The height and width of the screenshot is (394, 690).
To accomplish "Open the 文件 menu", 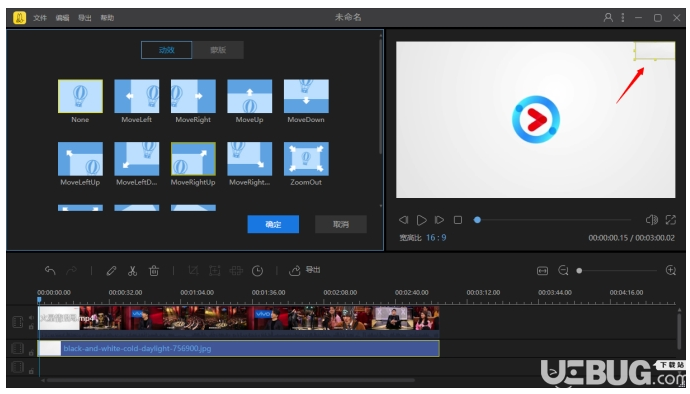I will [x=40, y=18].
